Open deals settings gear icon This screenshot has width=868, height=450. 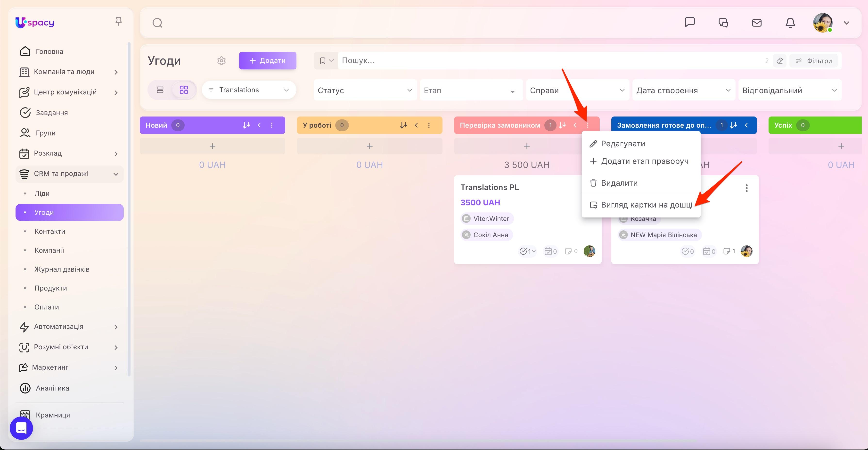coord(221,61)
